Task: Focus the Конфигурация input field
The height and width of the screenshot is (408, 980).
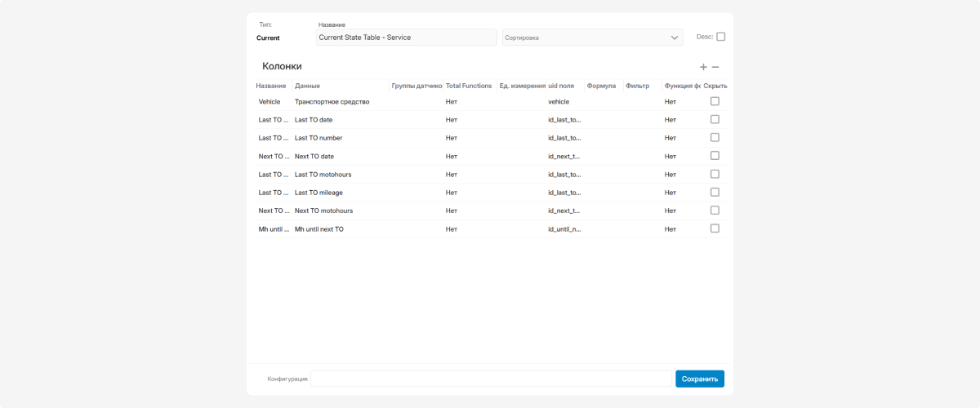Action: pyautogui.click(x=491, y=379)
